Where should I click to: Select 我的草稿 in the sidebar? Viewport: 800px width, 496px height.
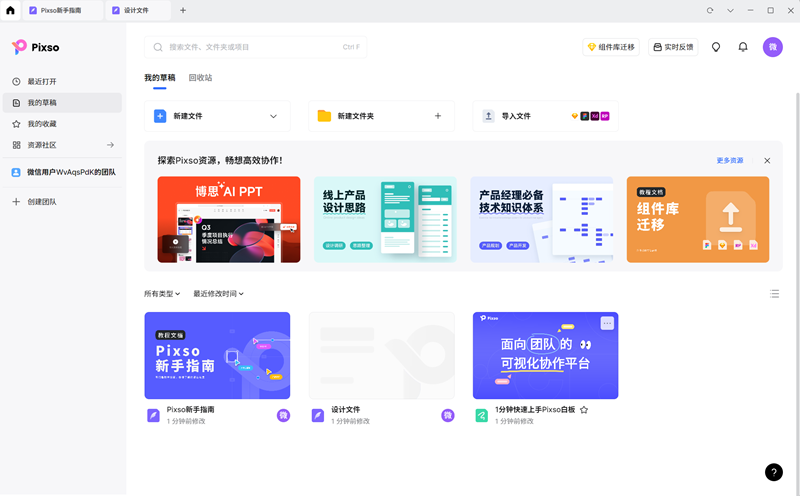(x=62, y=103)
